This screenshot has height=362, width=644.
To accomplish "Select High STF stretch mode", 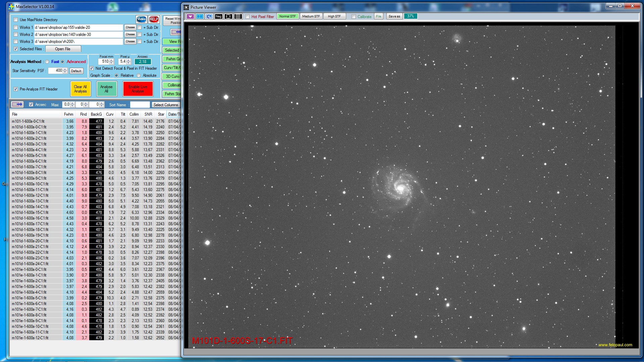I will (334, 16).
